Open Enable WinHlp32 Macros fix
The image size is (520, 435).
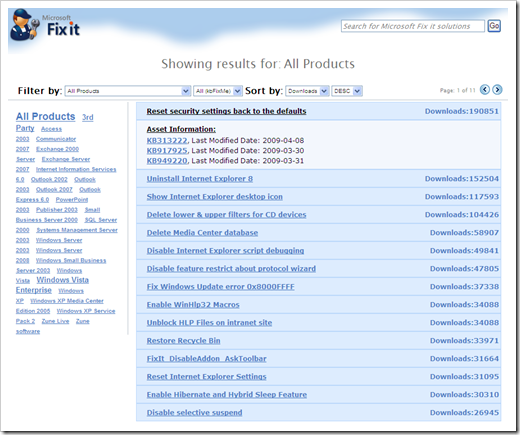click(x=193, y=305)
